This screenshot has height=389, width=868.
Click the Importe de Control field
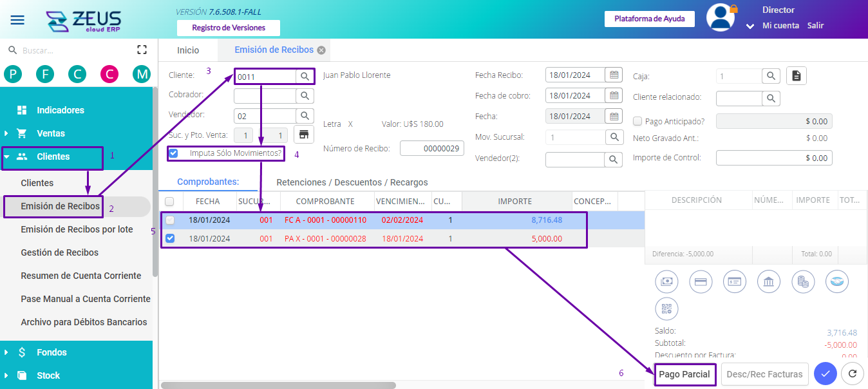[774, 158]
